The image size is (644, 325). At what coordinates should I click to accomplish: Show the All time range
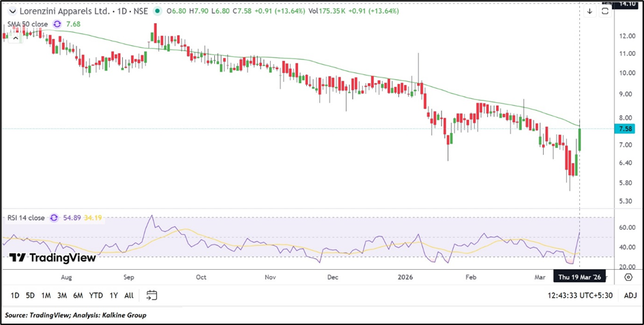[129, 295]
